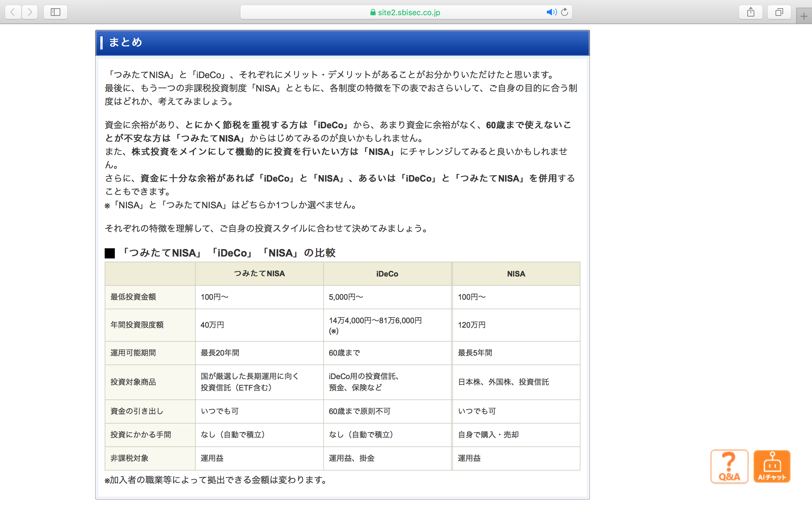Click the 日本株、外国株、投資信託 cell
Viewport: 812px width, 508px height.
click(516, 382)
